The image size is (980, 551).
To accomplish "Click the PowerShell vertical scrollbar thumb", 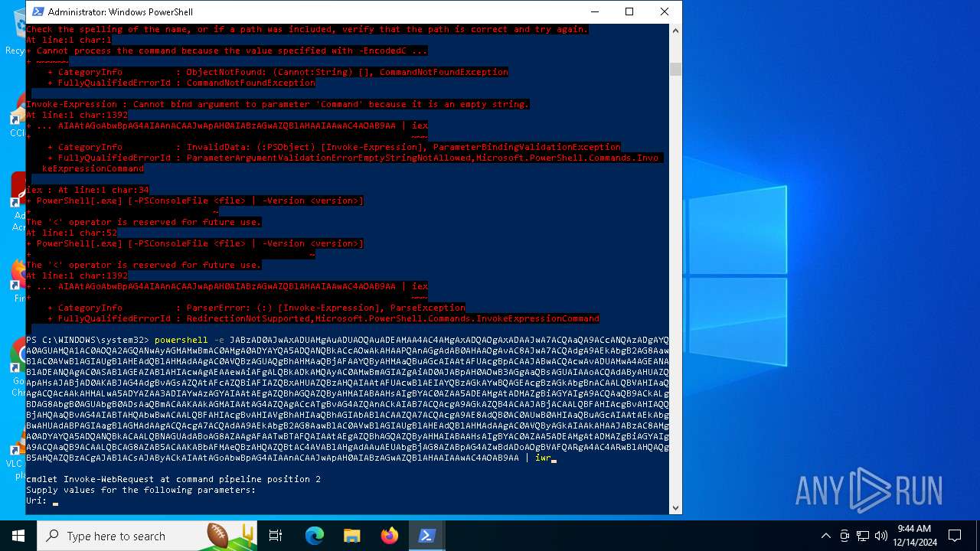I will 675,70.
